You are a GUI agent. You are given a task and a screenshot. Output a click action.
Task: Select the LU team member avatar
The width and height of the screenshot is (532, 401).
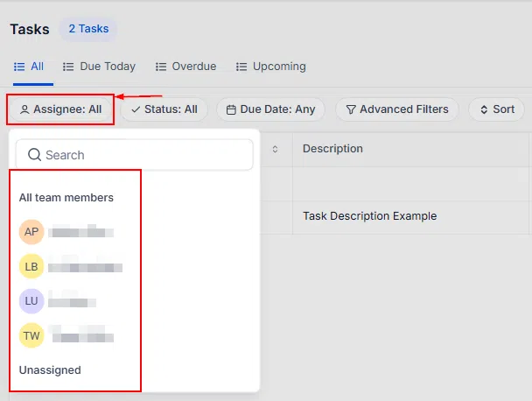click(31, 301)
